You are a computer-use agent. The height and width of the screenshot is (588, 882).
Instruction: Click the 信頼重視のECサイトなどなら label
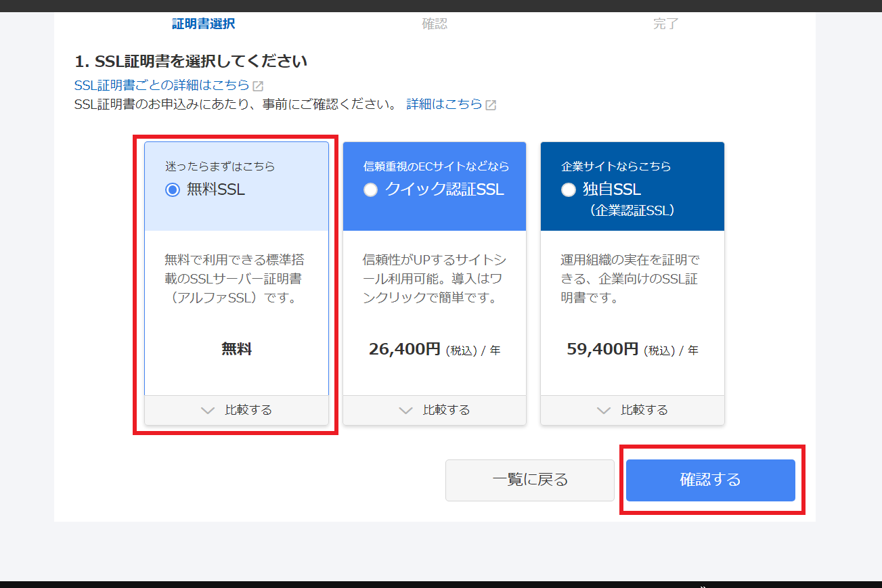point(437,166)
